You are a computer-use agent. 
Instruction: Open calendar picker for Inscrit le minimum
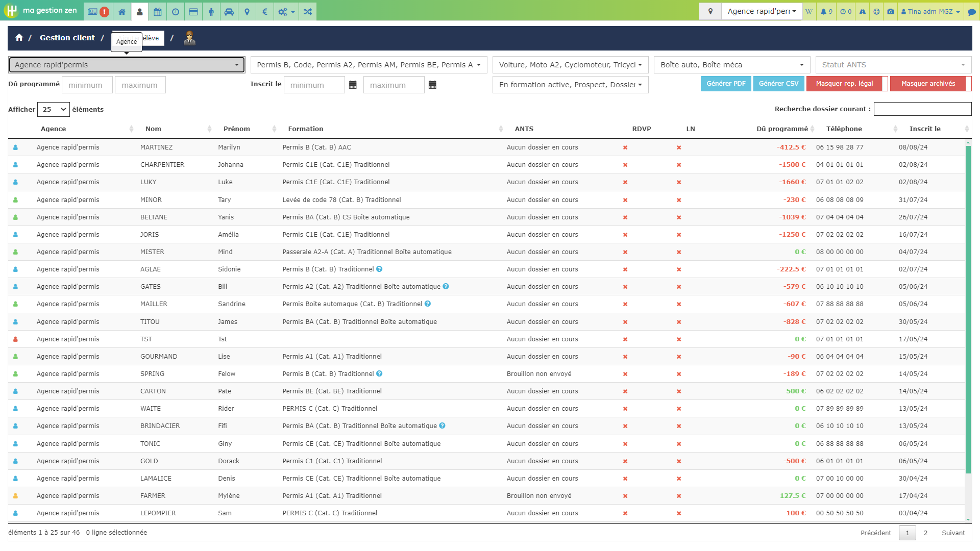coord(353,85)
